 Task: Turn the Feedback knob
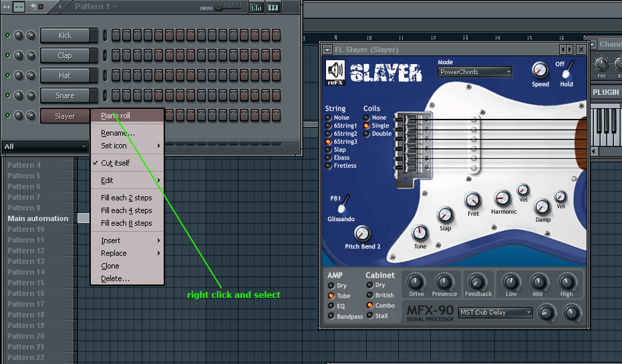pos(476,282)
